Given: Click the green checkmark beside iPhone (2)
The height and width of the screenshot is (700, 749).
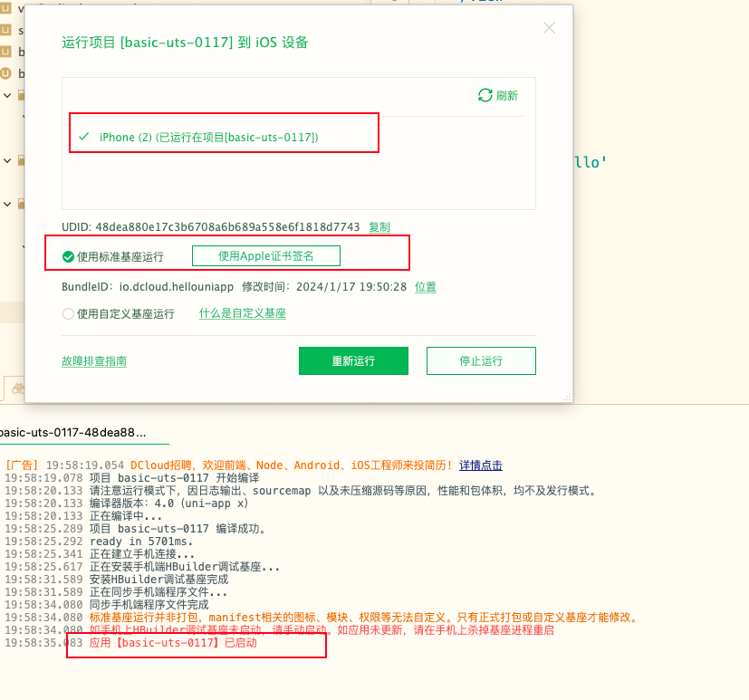Looking at the screenshot, I should click(x=84, y=137).
